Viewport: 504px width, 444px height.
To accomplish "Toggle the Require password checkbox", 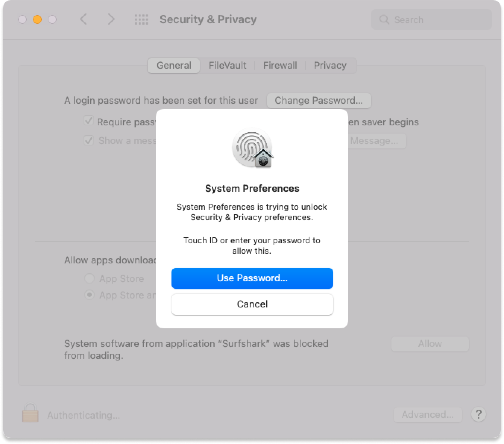I will (x=89, y=121).
